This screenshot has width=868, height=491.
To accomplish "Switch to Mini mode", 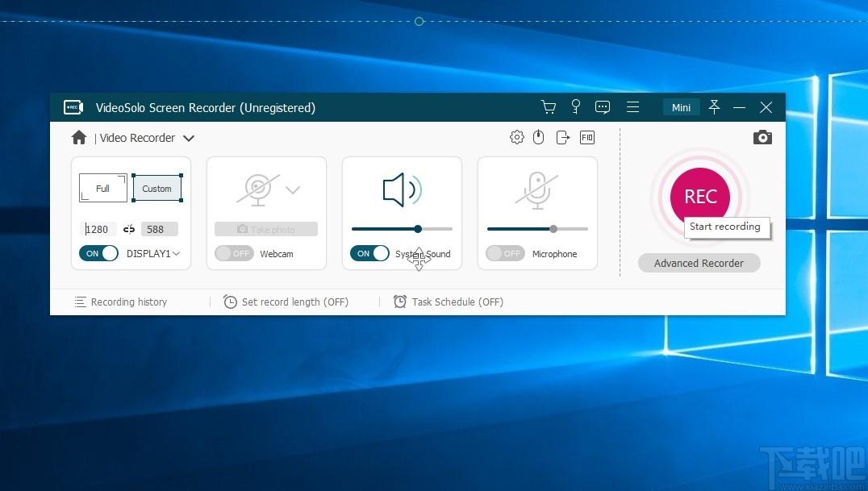I will (x=681, y=107).
